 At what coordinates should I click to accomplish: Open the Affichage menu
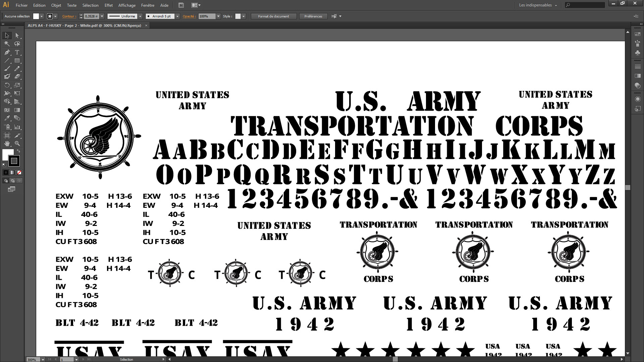coord(127,5)
